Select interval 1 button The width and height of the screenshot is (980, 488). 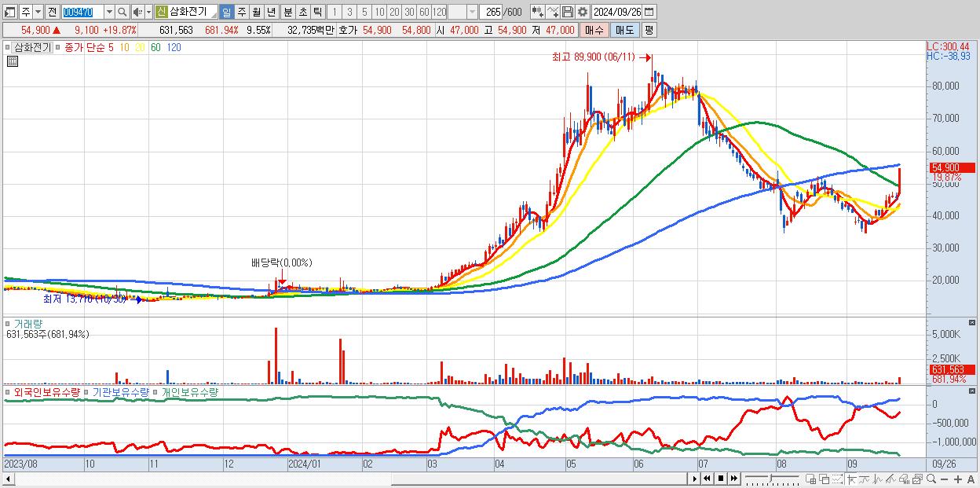pos(335,12)
